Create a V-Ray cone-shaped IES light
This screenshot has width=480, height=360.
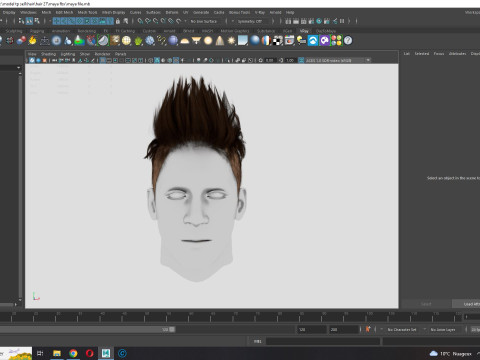point(220,41)
